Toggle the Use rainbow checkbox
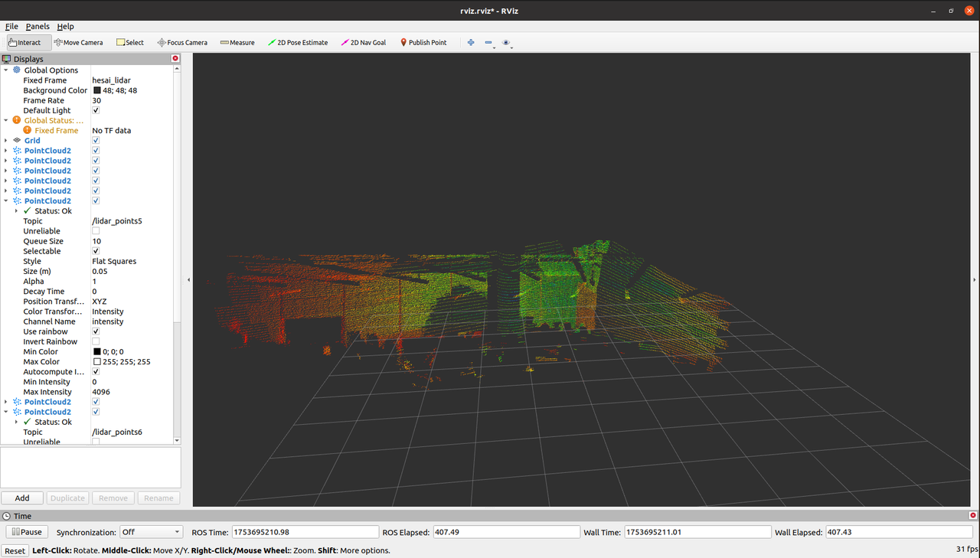 click(x=96, y=331)
